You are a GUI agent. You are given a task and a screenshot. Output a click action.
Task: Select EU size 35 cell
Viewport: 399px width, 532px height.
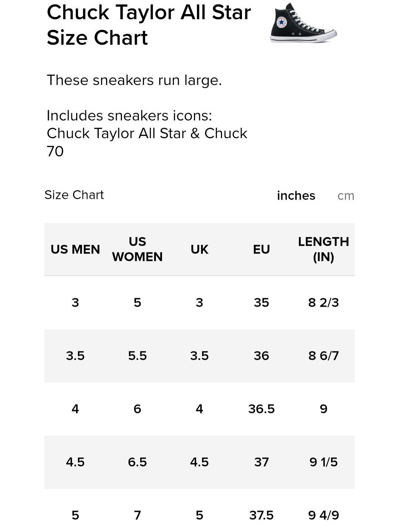[x=262, y=303]
